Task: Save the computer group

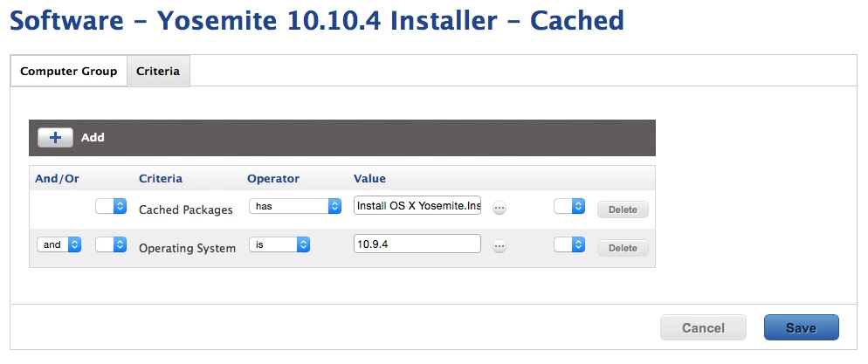Action: click(x=801, y=327)
